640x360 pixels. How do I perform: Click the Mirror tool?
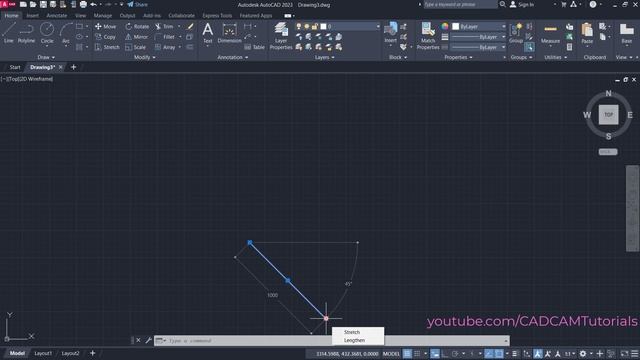pyautogui.click(x=136, y=37)
